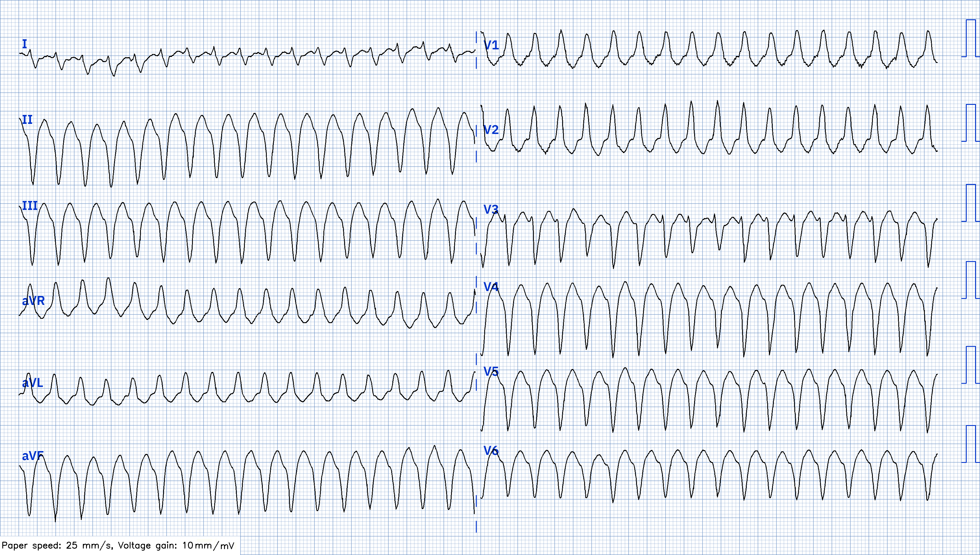Click the V5 lead label
This screenshot has height=555, width=980.
[x=491, y=371]
